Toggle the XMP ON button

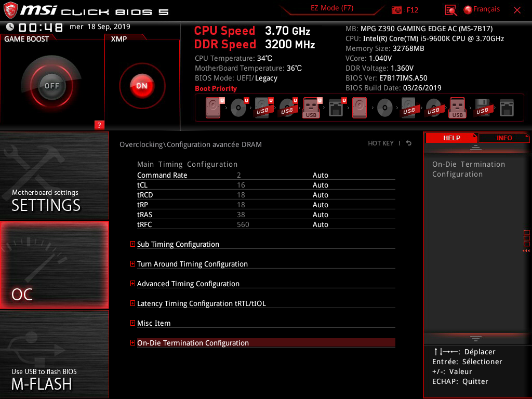pos(142,86)
